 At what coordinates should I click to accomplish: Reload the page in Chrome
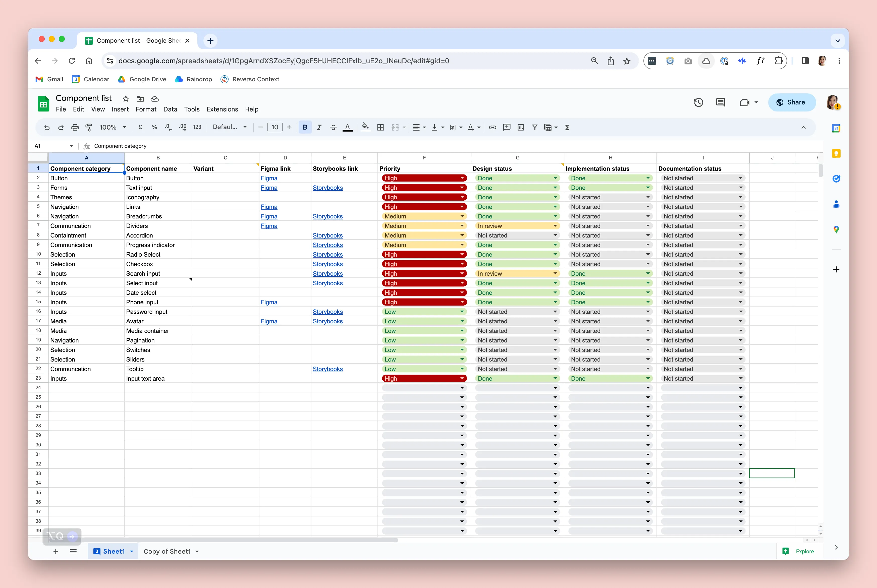tap(72, 61)
